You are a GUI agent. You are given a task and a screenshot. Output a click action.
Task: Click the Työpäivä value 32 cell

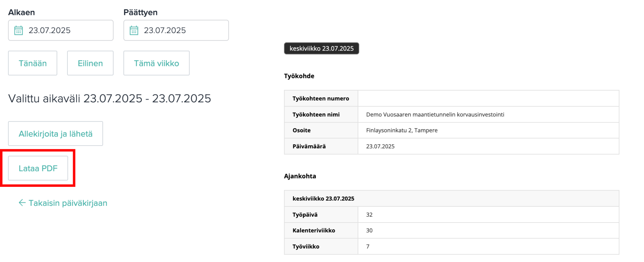(488, 215)
